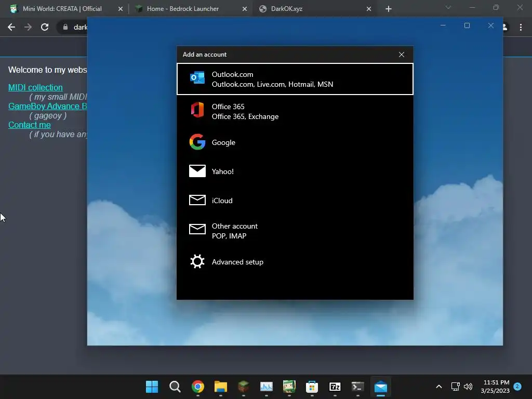This screenshot has width=532, height=399.
Task: Open the GameBoy Advance link
Action: 47,106
